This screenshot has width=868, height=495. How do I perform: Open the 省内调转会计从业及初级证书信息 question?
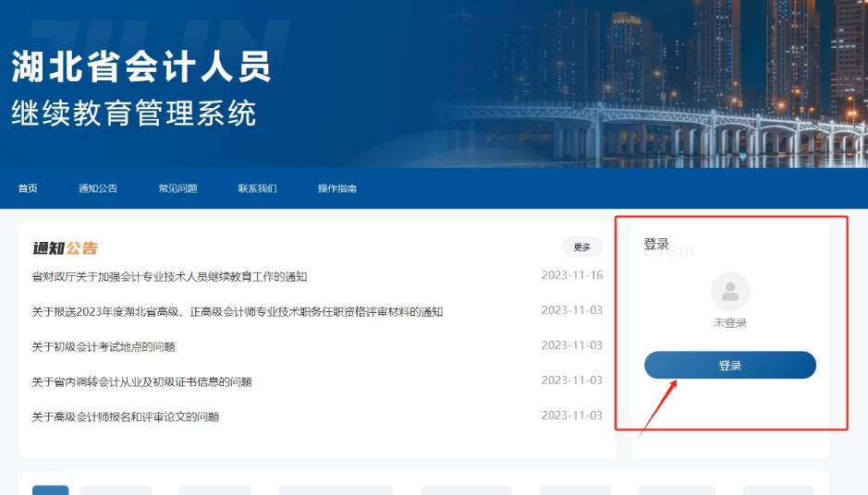tap(141, 381)
